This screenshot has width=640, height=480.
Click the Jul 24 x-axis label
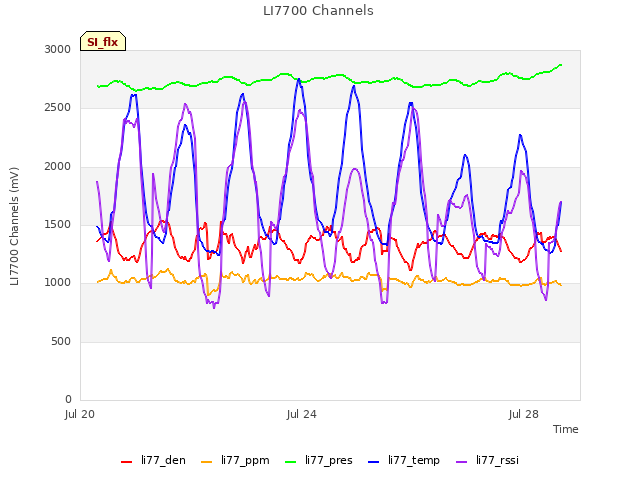[302, 414]
